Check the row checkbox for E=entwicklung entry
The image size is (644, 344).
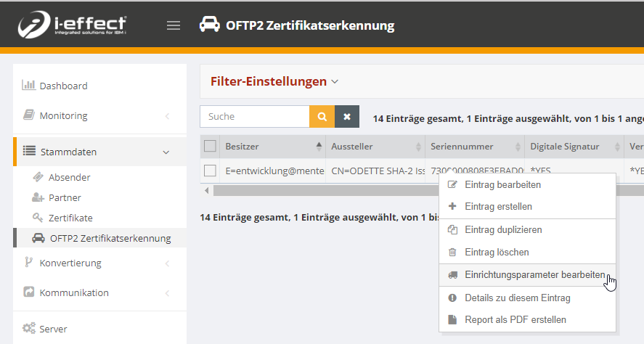coord(211,171)
